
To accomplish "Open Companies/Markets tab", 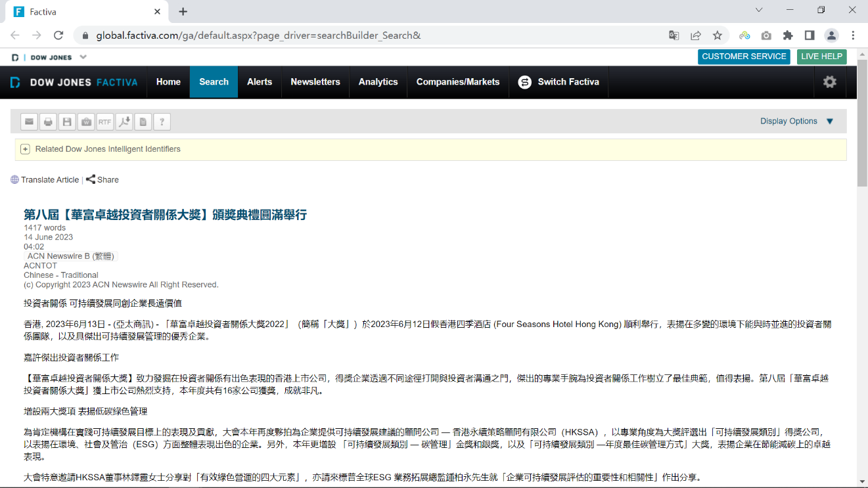I will coord(458,82).
